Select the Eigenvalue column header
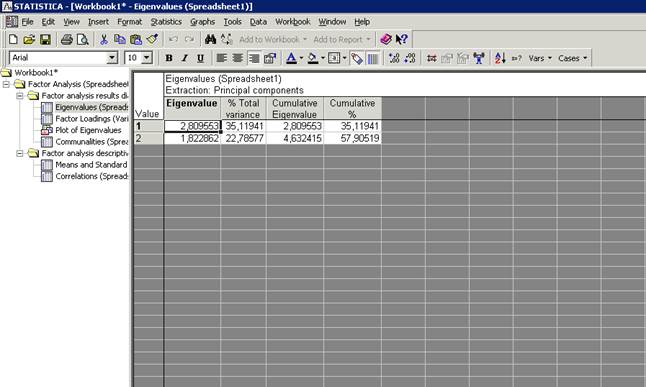The height and width of the screenshot is (387, 646). click(x=192, y=108)
